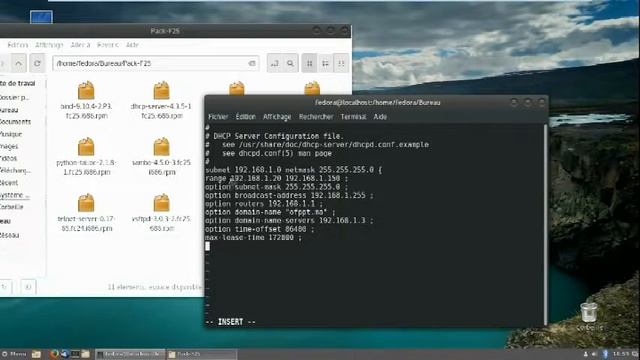Click the 'option domain-name' ofppt.ma line
The image size is (640, 360).
click(270, 212)
